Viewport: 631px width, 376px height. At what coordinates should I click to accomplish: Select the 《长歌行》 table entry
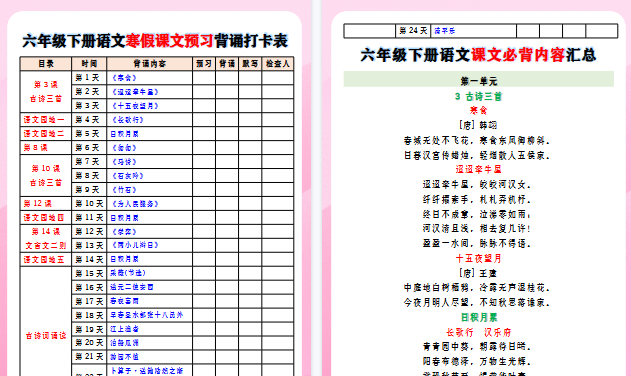128,120
